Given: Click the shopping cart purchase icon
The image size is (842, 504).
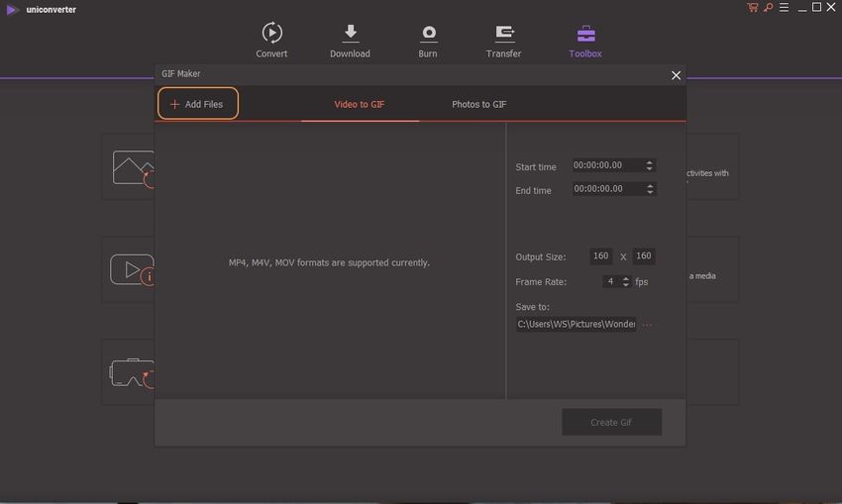Looking at the screenshot, I should pos(752,8).
